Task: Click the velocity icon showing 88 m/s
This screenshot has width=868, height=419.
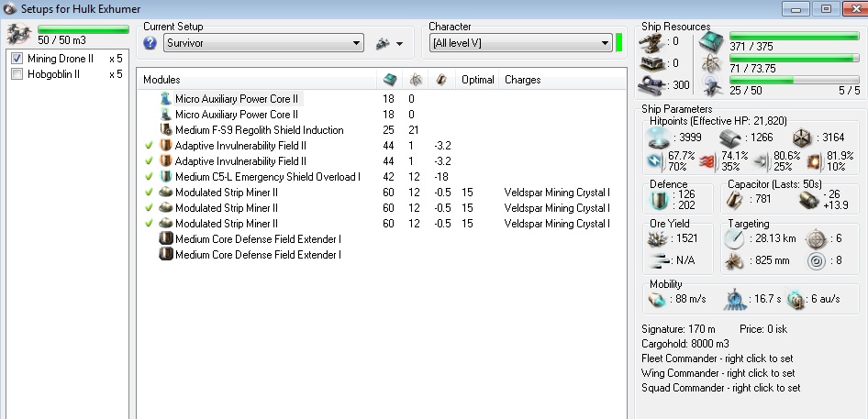Action: 657,300
